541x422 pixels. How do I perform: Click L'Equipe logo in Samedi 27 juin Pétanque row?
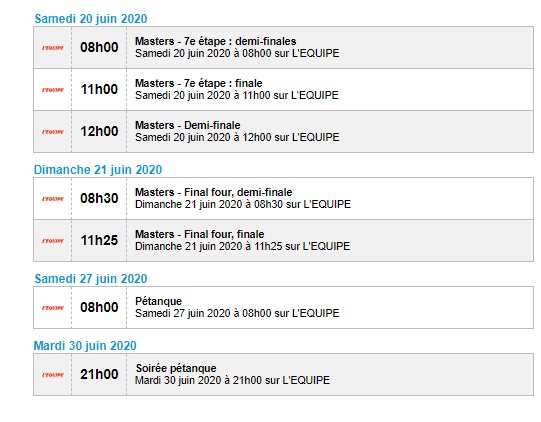tap(53, 308)
